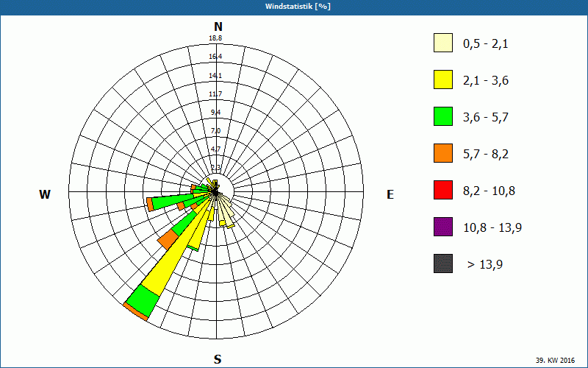Click the yellow 2,1 - 3,6 legend swatch
The width and height of the screenshot is (588, 368).
443,79
